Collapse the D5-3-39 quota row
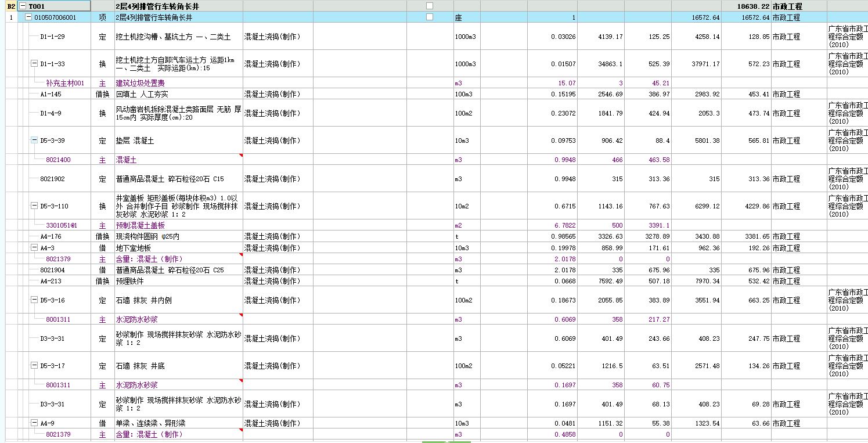This screenshot has width=868, height=443. click(34, 141)
